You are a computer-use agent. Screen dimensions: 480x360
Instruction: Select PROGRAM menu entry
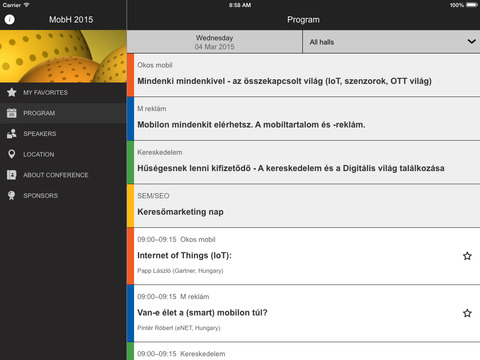[63, 113]
